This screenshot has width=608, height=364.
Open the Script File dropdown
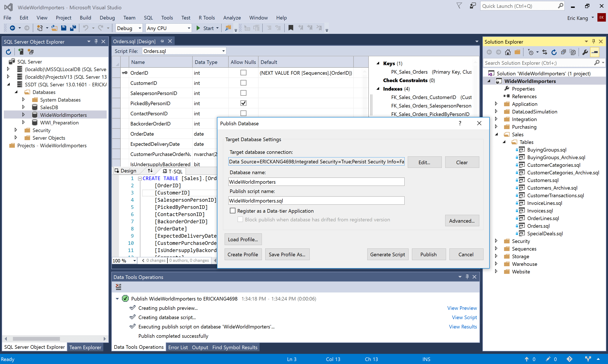[x=223, y=51]
